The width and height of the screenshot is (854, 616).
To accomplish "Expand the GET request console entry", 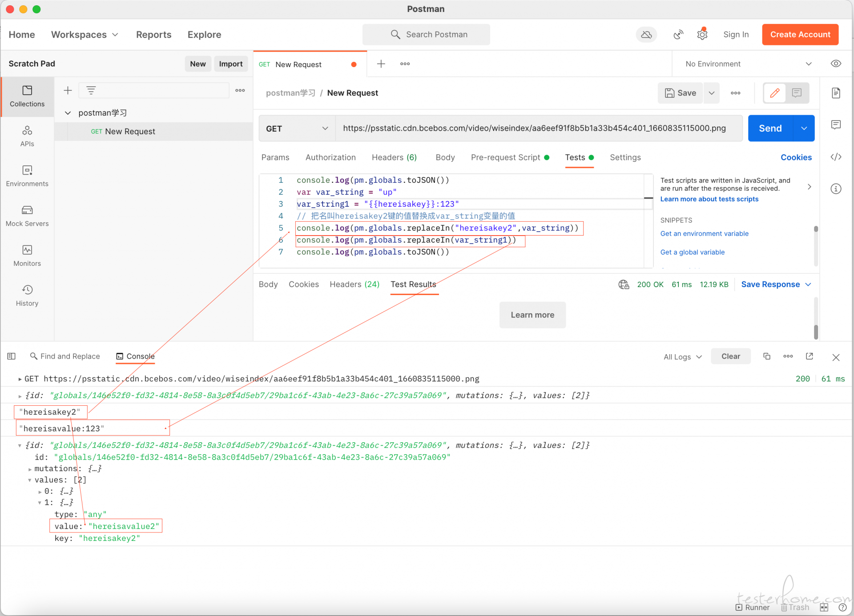I will tap(20, 379).
